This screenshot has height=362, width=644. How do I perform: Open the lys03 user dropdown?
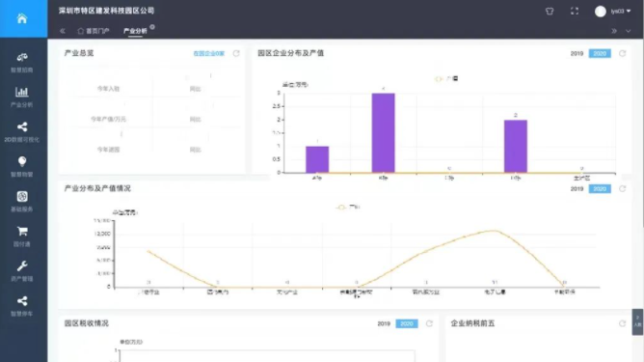tap(612, 12)
